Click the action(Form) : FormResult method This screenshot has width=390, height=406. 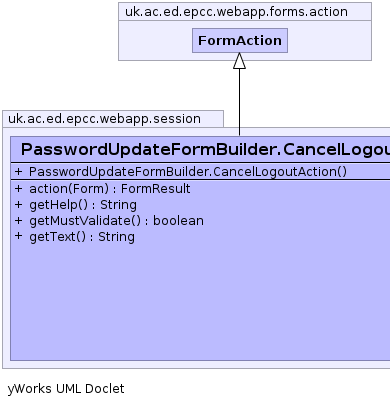point(110,189)
